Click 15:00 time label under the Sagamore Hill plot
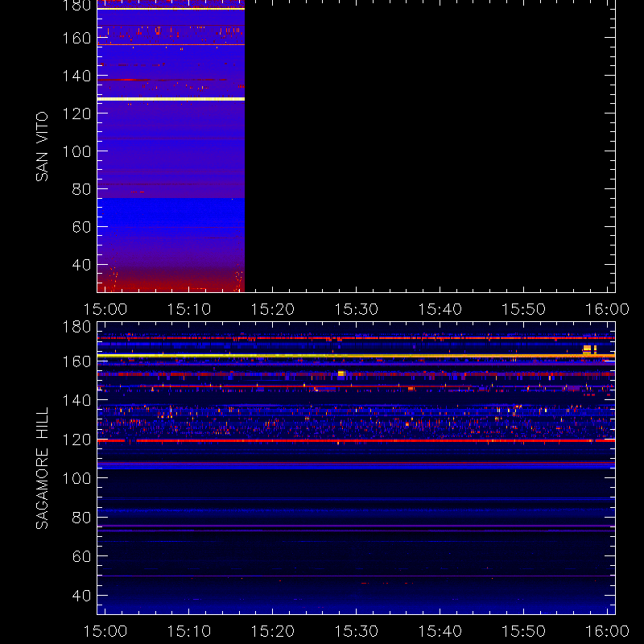 (x=105, y=631)
